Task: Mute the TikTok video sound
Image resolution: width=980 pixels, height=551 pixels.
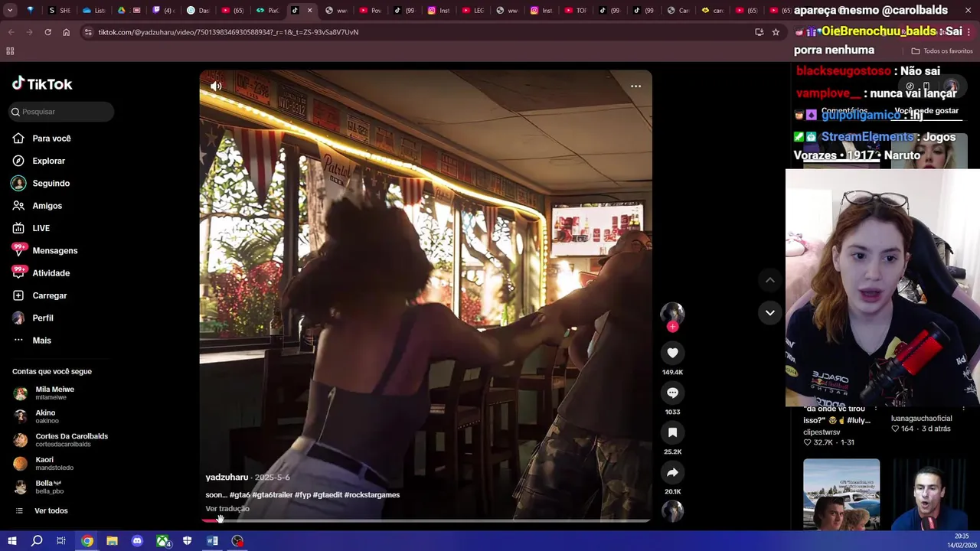Action: (x=216, y=86)
